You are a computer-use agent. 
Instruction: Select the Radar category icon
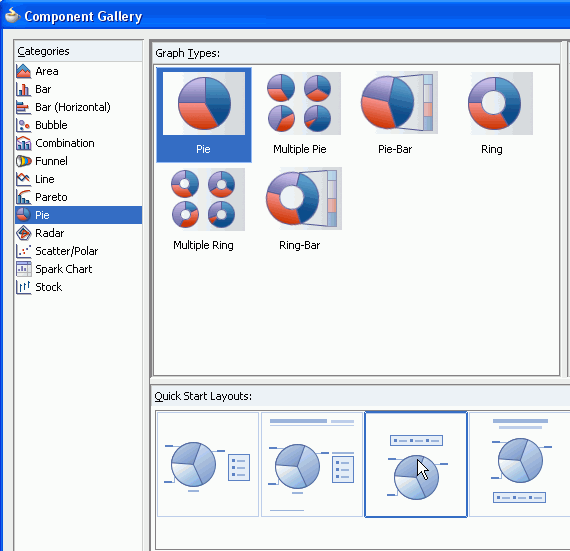[x=24, y=233]
